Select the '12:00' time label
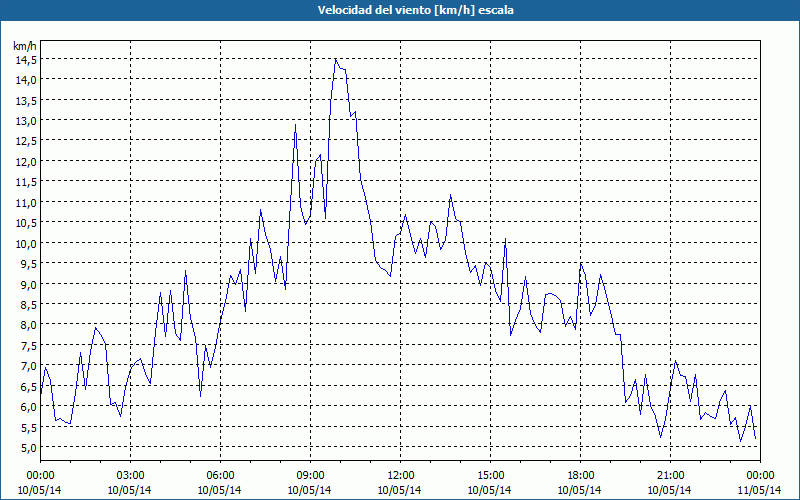Image resolution: width=800 pixels, height=500 pixels. pyautogui.click(x=400, y=476)
